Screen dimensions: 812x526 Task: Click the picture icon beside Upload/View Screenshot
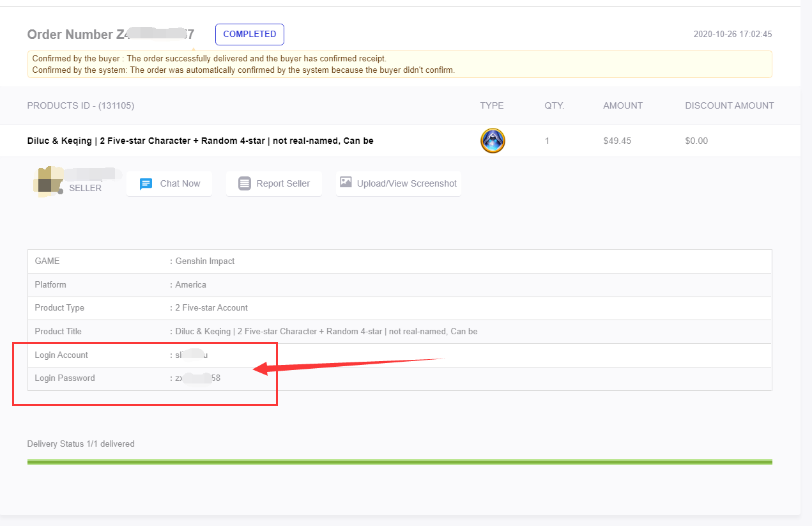point(346,182)
